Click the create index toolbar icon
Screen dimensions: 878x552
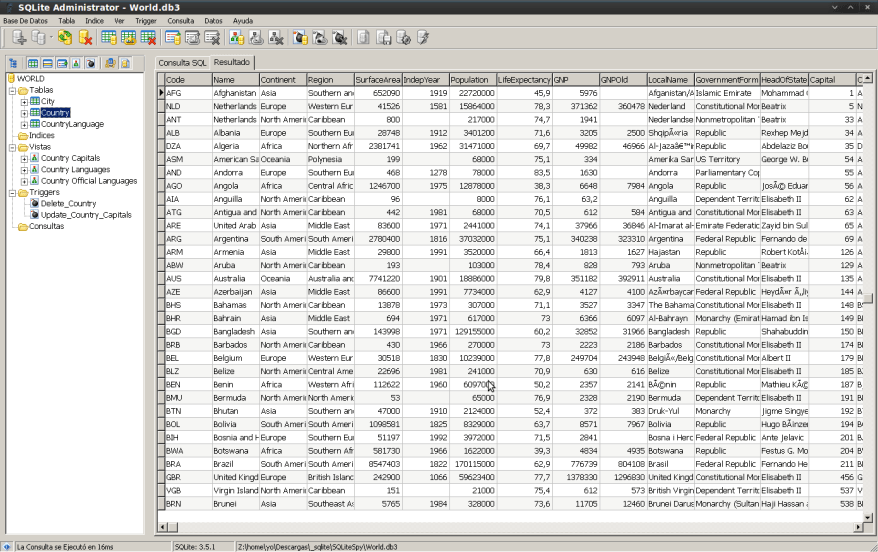[x=236, y=38]
